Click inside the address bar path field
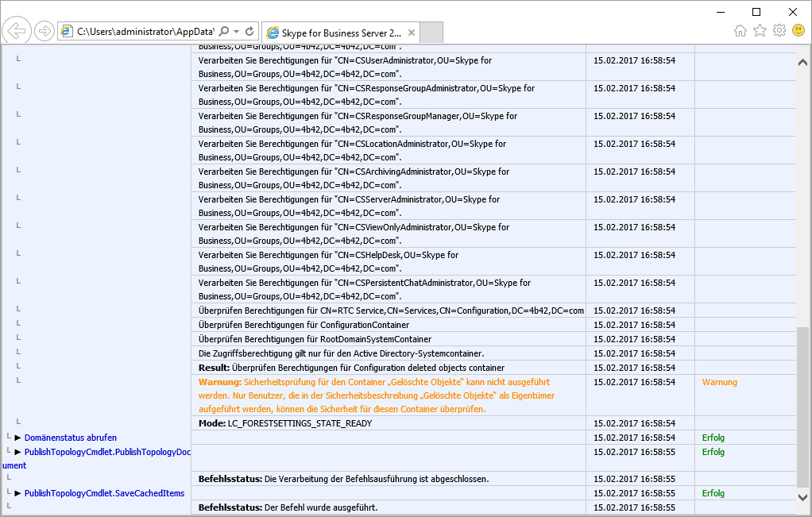Image resolution: width=812 pixels, height=517 pixels. 145,32
